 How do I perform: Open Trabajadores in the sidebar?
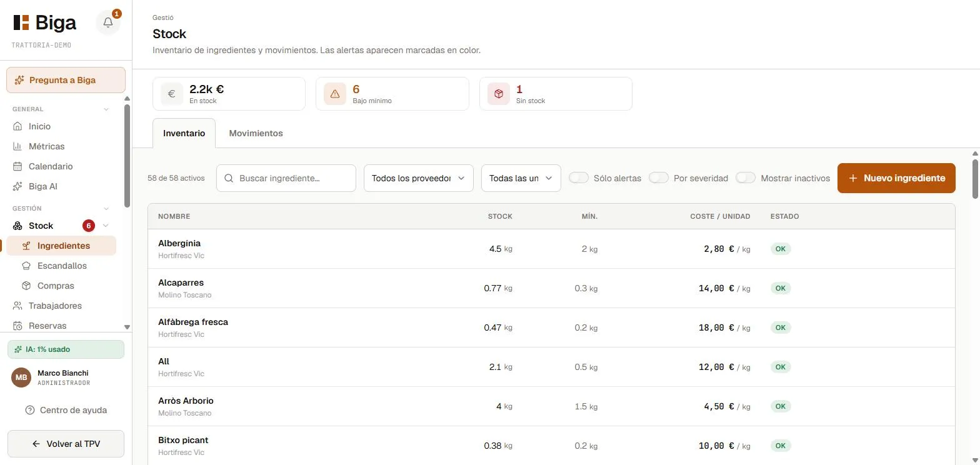pos(62,306)
